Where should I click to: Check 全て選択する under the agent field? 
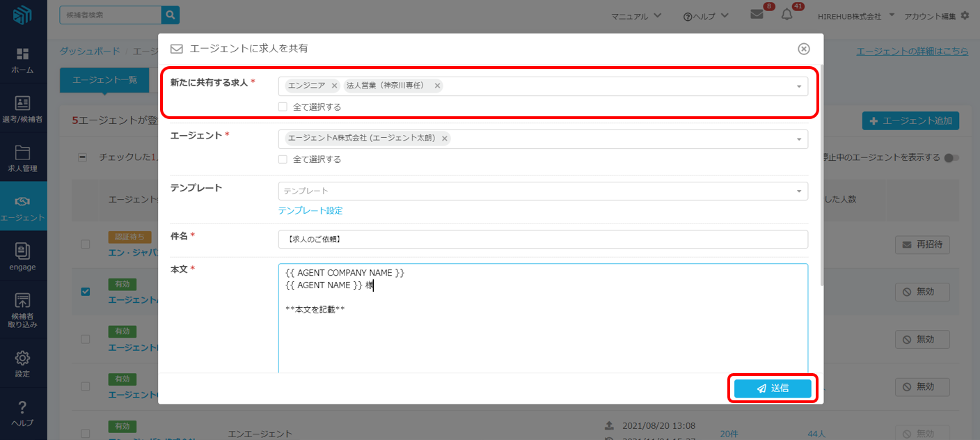pyautogui.click(x=283, y=159)
